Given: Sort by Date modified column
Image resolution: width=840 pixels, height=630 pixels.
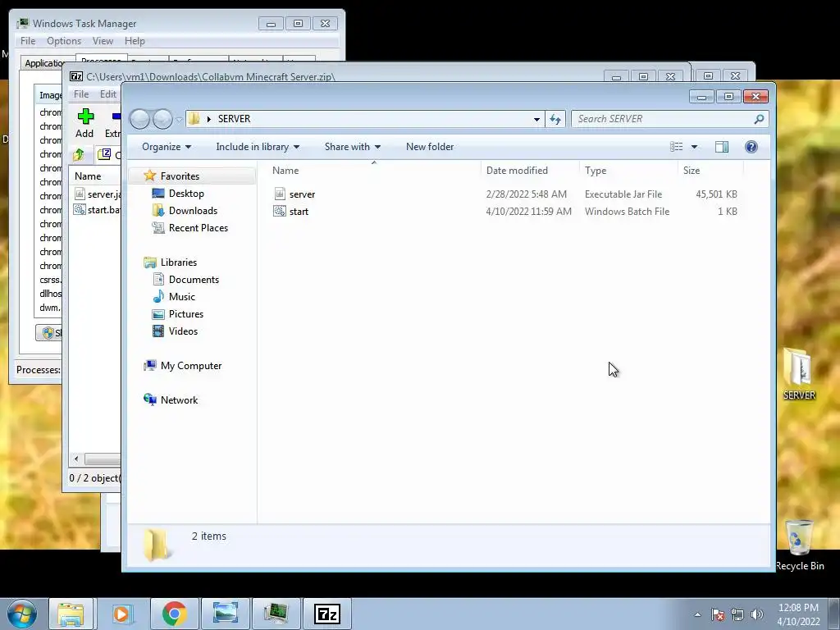Looking at the screenshot, I should 530,171.
